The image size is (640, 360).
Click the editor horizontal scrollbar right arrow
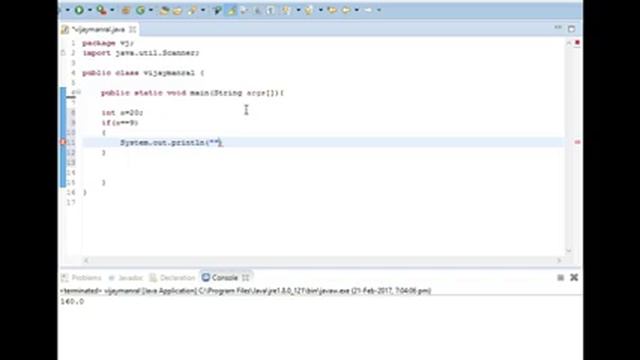click(559, 260)
